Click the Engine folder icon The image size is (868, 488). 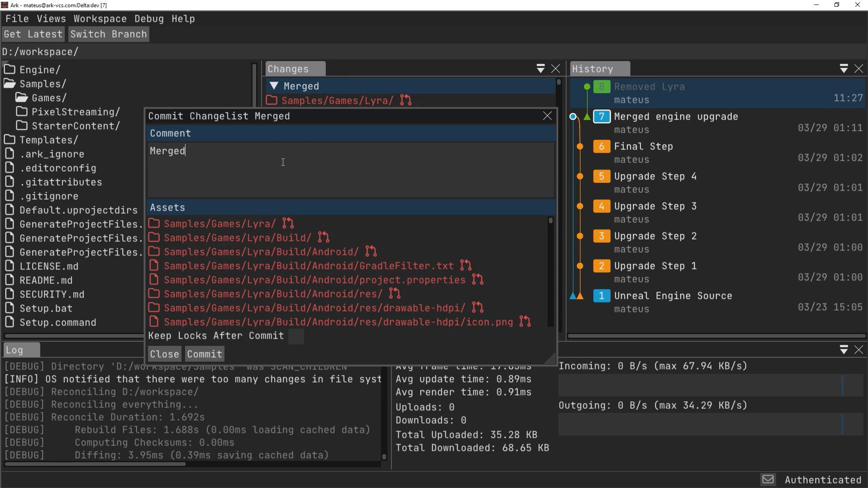(x=10, y=70)
